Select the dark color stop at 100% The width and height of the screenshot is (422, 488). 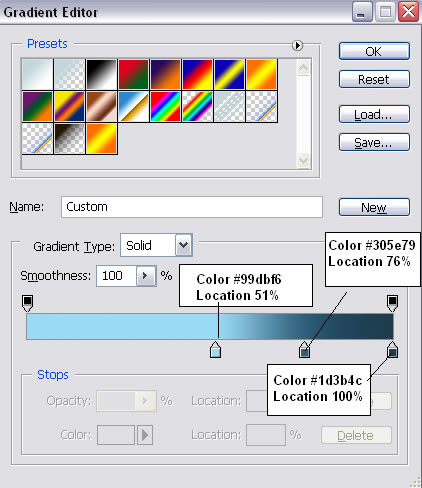392,350
